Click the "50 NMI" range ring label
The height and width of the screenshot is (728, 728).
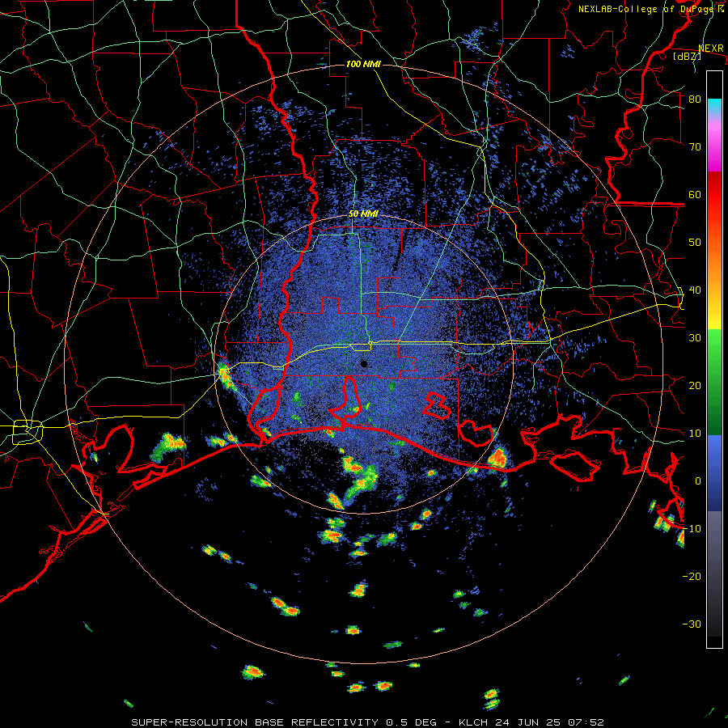[x=363, y=214]
